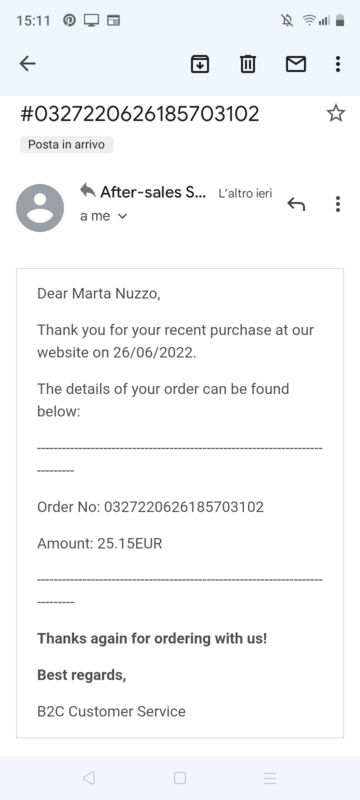Screen dimensions: 360x800
Task: Mark as unread using the envelope icon
Action: [296, 64]
